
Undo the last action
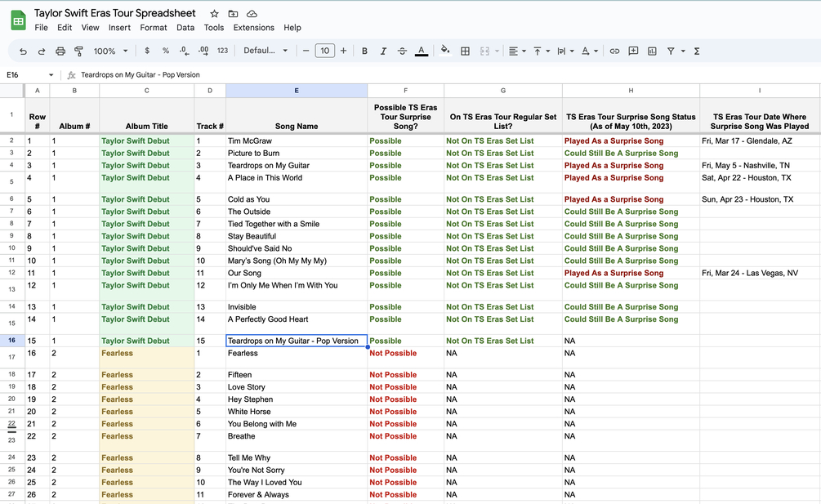coord(23,51)
